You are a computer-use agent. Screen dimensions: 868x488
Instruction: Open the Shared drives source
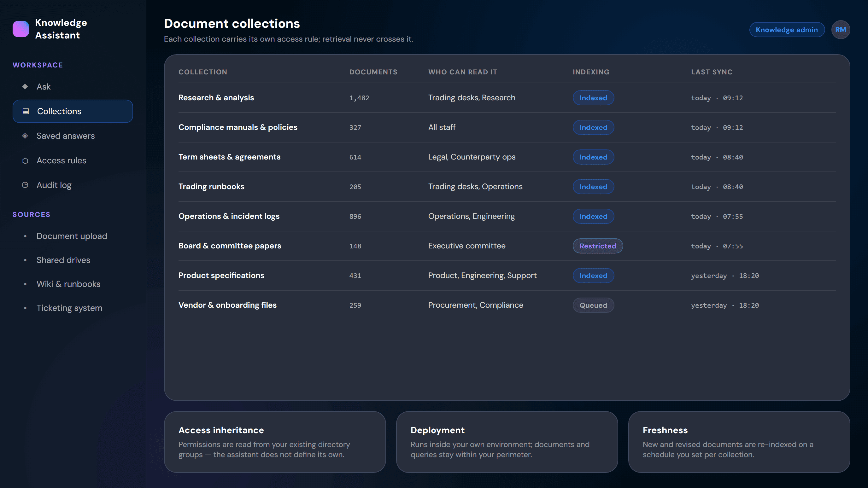[x=73, y=260]
